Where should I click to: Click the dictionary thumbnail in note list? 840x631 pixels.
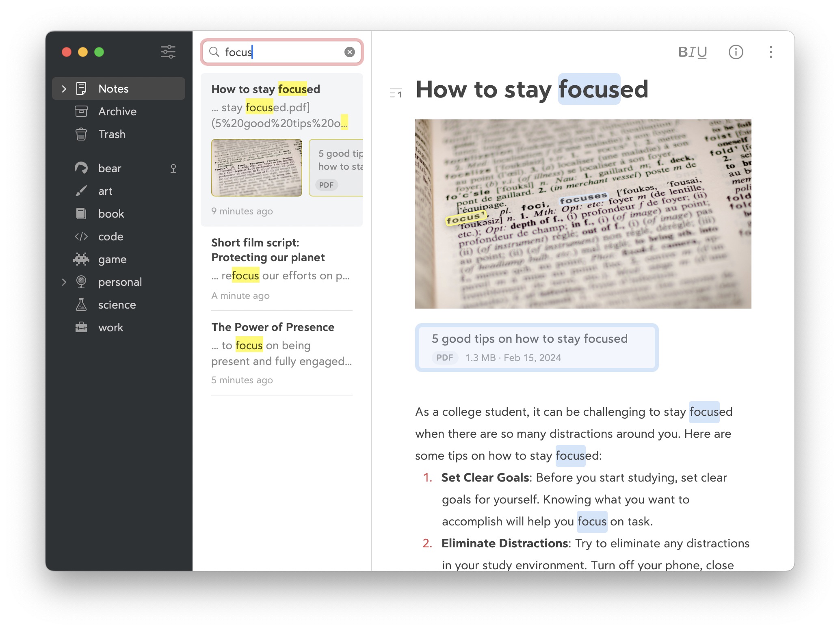click(256, 168)
